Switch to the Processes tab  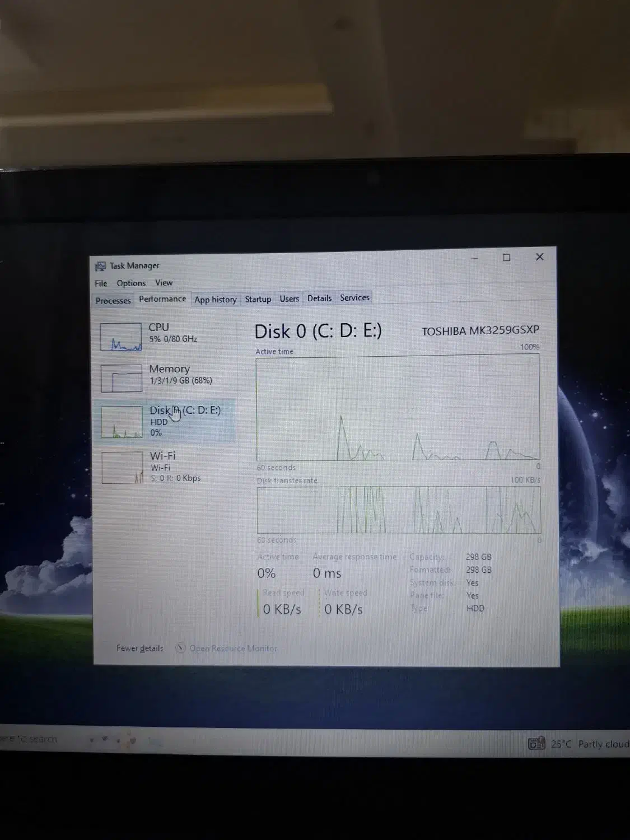113,300
